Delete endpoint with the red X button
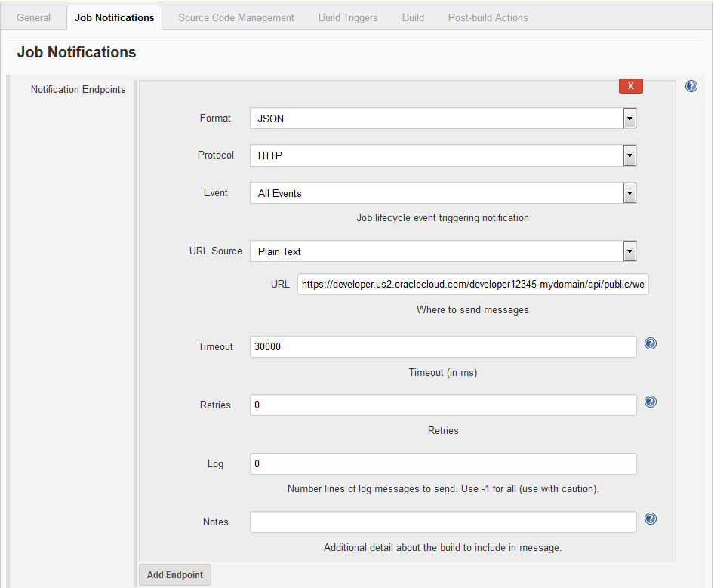Image resolution: width=714 pixels, height=588 pixels. pos(630,86)
